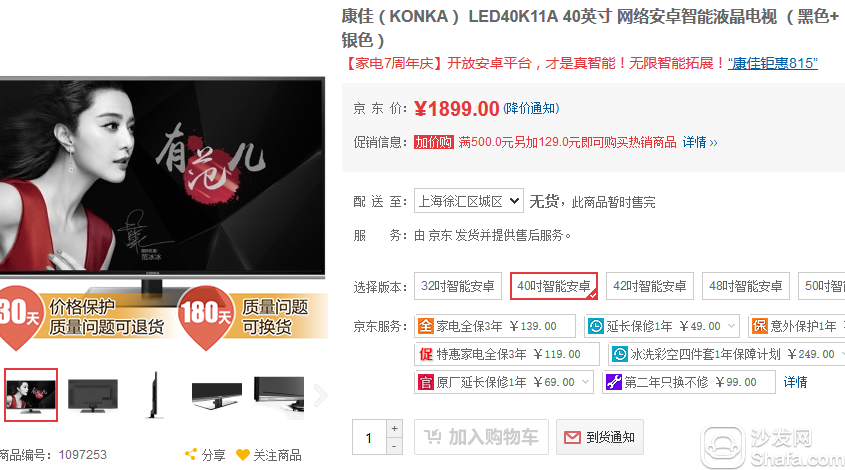The height and width of the screenshot is (470, 845).
Task: Click the heart icon for 关注商品
Action: [x=243, y=455]
